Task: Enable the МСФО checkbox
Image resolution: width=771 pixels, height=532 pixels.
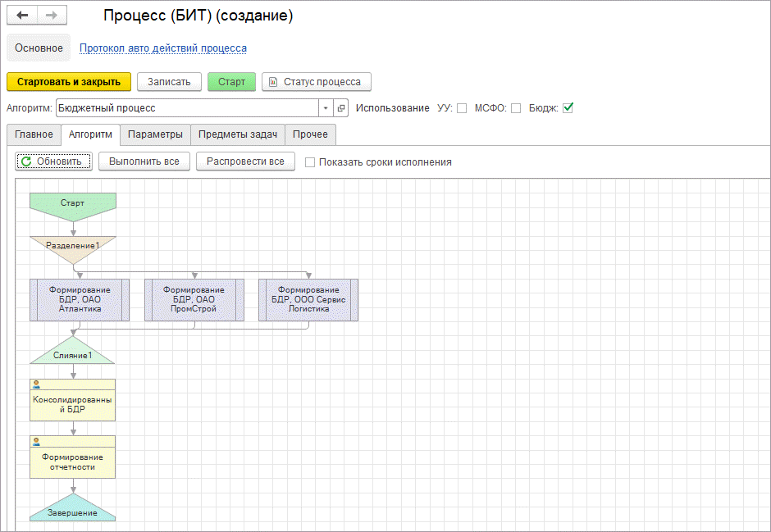Action: (x=516, y=108)
